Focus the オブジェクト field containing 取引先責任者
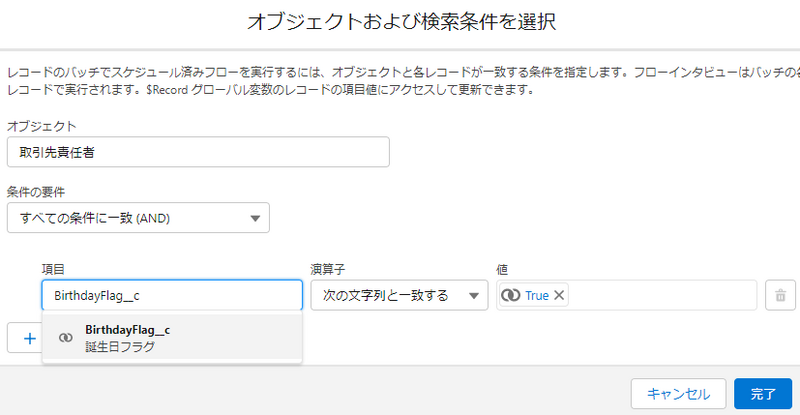 point(197,151)
